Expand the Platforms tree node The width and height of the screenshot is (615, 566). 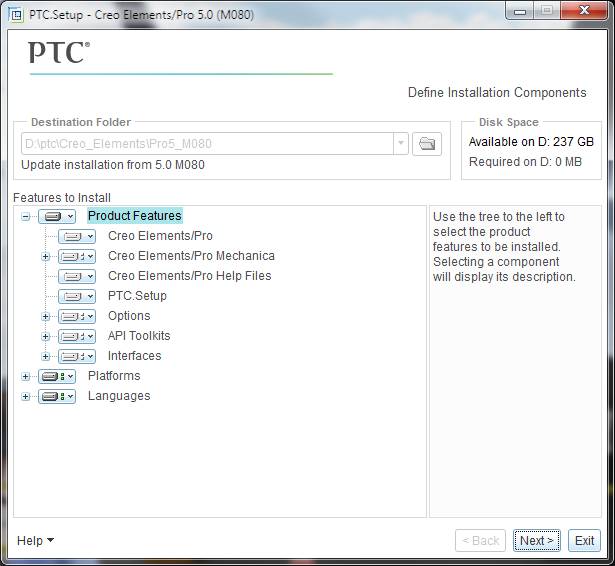(25, 376)
